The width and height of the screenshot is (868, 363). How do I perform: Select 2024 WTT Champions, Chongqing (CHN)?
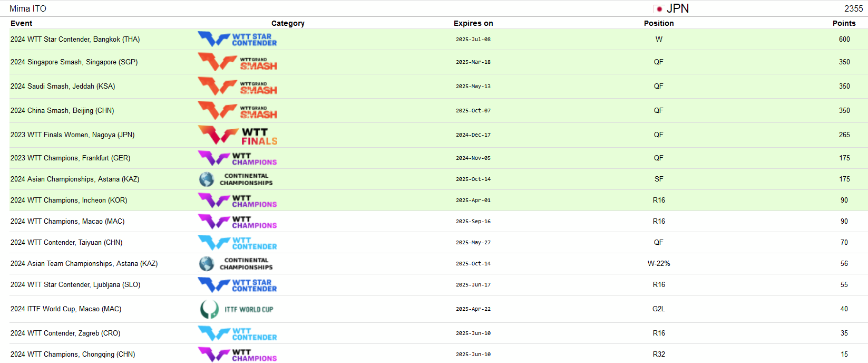pyautogui.click(x=73, y=355)
